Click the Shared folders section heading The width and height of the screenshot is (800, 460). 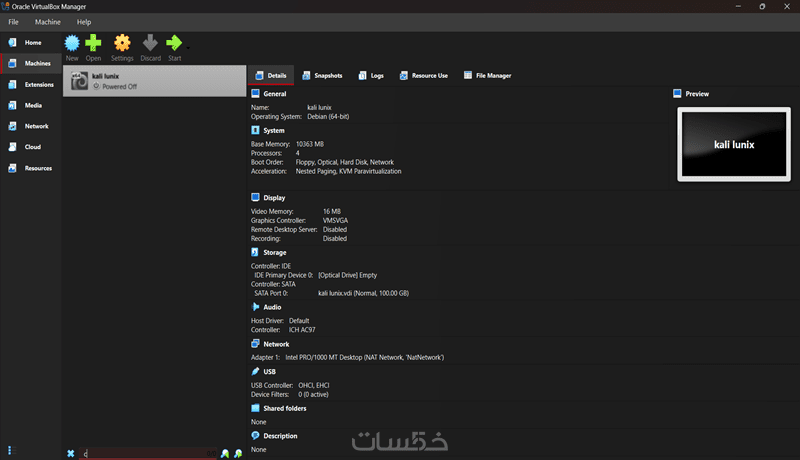pos(285,408)
